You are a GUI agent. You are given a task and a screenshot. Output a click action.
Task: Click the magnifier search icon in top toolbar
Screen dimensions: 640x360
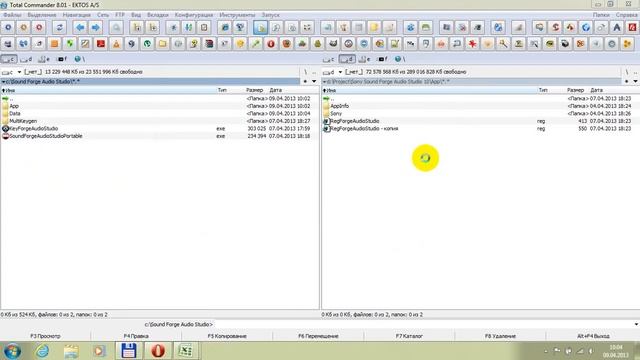(x=116, y=28)
